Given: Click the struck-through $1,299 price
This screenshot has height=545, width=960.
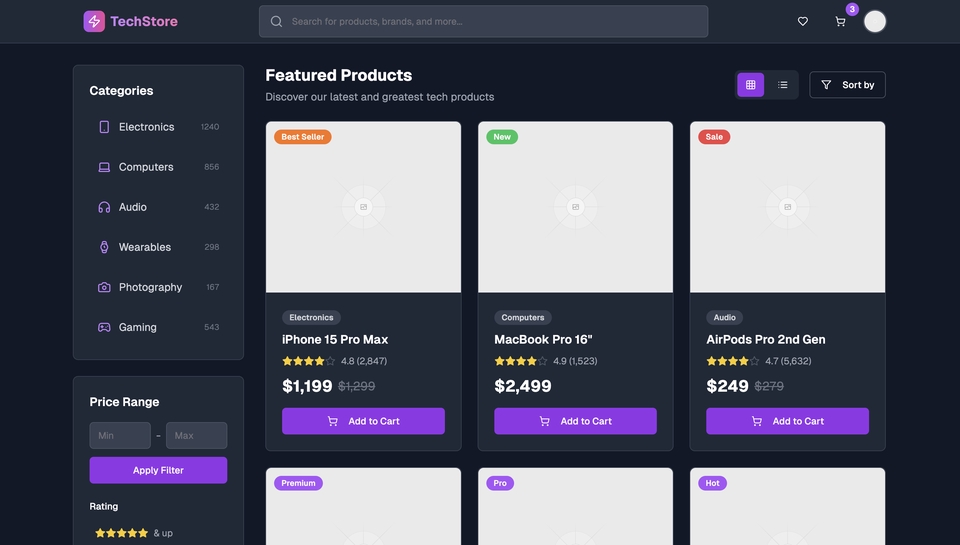Looking at the screenshot, I should tap(356, 386).
